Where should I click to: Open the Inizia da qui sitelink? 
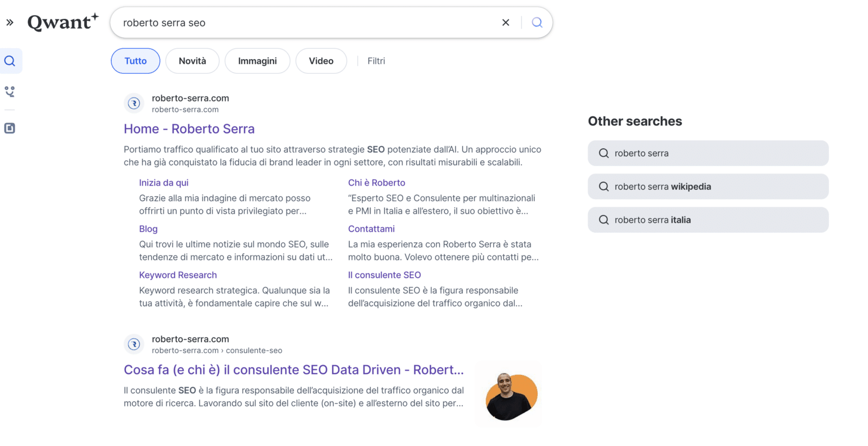[164, 183]
